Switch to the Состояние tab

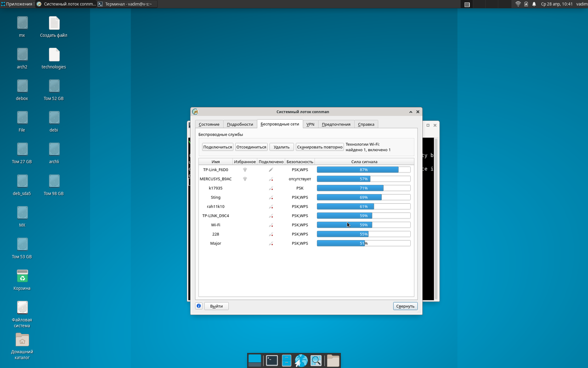tap(209, 124)
